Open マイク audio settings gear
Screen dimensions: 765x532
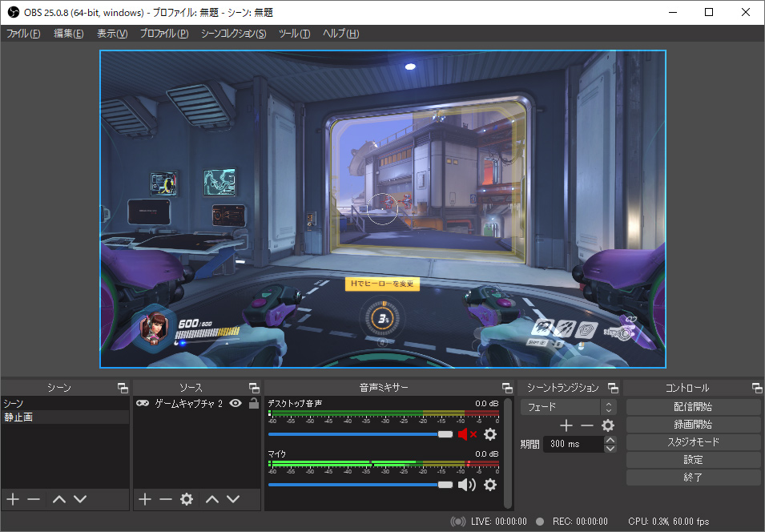[490, 485]
